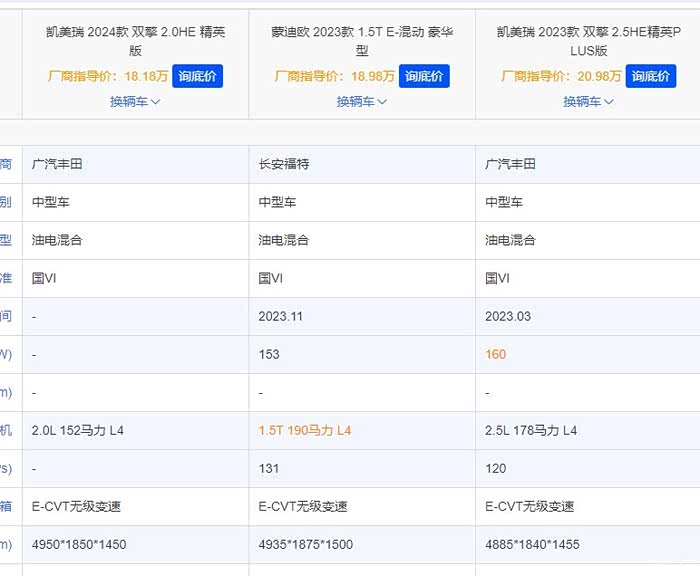Click the 4885*1840*1455 dimensions cell
Image resolution: width=700 pixels, height=576 pixels.
[x=532, y=545]
